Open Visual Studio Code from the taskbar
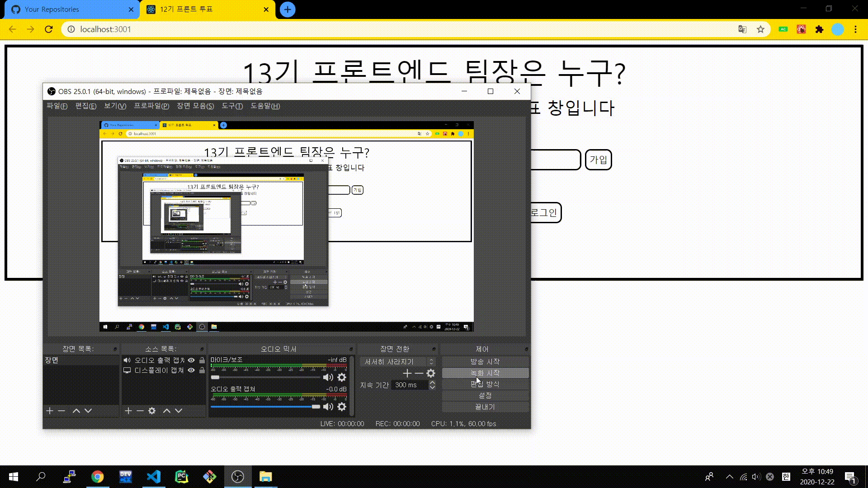 (x=154, y=477)
